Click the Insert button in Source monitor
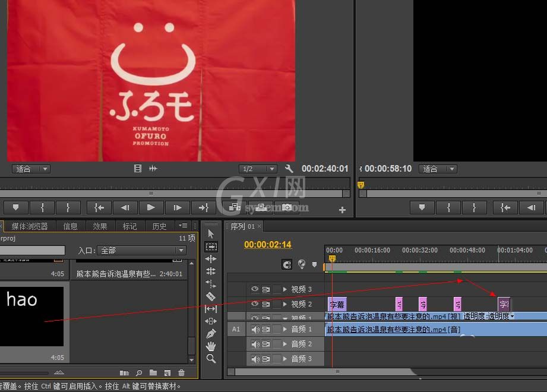Screen dimensions: 547x392 235,207
